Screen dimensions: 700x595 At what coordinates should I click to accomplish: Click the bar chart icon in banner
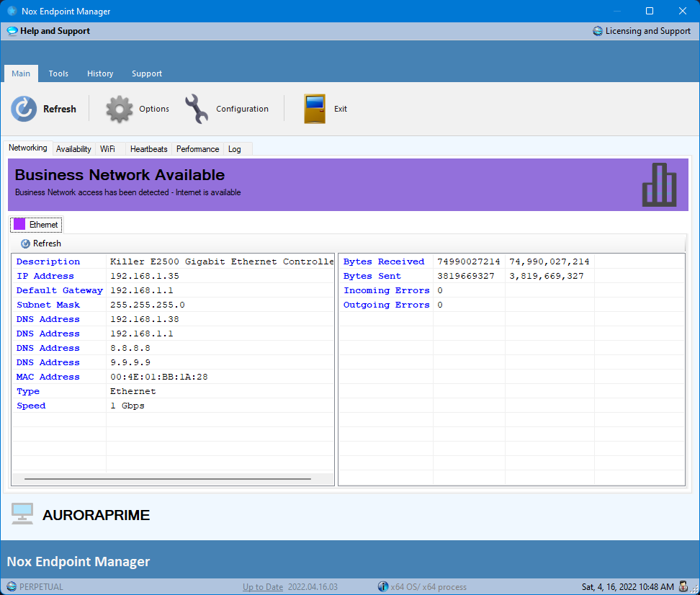(659, 184)
